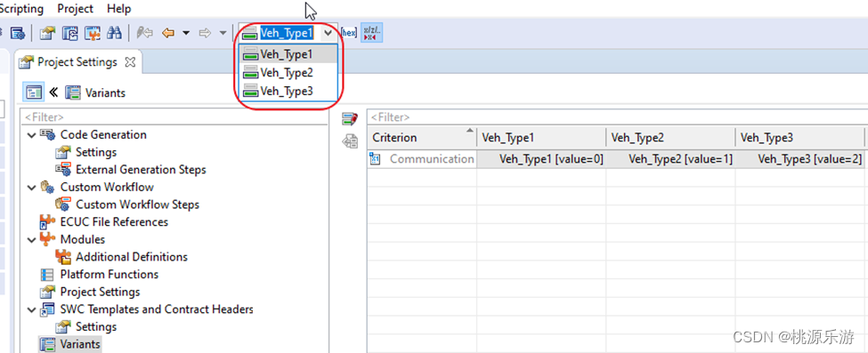Click the last edit location icon

coord(145,33)
